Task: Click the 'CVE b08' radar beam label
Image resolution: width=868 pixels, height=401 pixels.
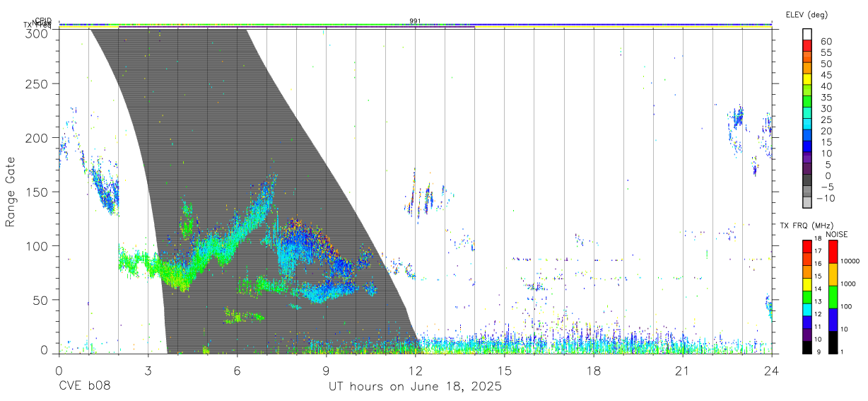Action: point(84,387)
